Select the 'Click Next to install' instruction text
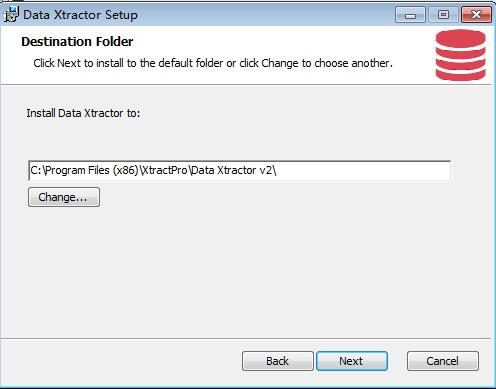The height and width of the screenshot is (389, 496). 213,63
